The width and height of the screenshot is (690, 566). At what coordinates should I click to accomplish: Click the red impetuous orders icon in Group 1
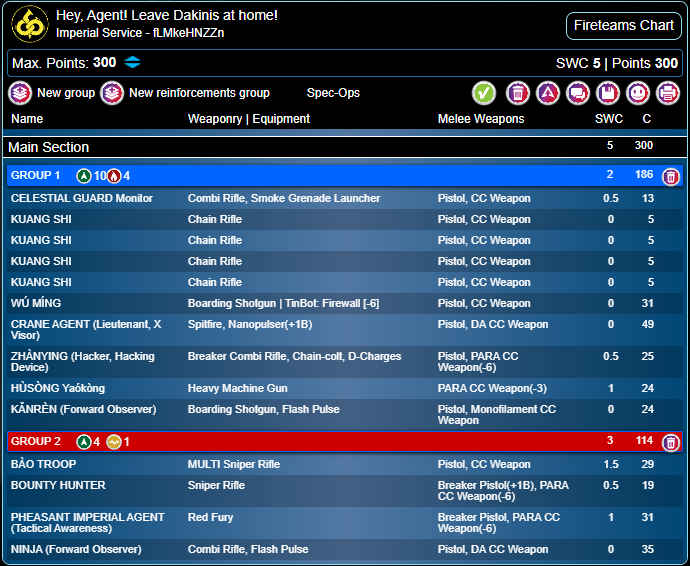pyautogui.click(x=114, y=176)
